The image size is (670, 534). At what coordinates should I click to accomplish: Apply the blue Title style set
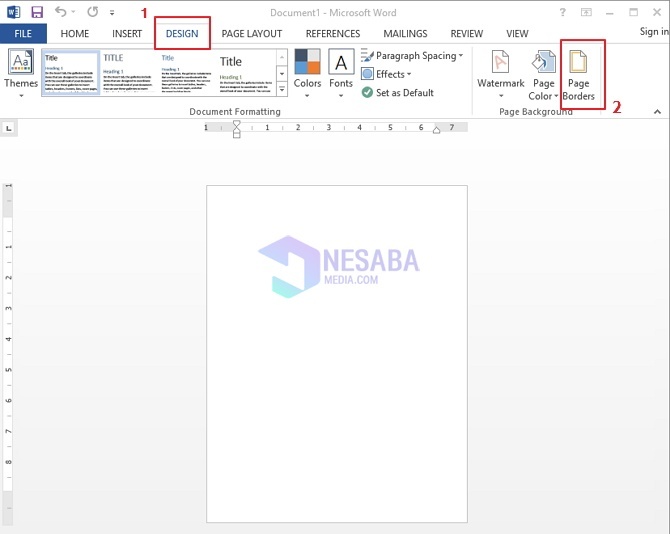pos(186,72)
